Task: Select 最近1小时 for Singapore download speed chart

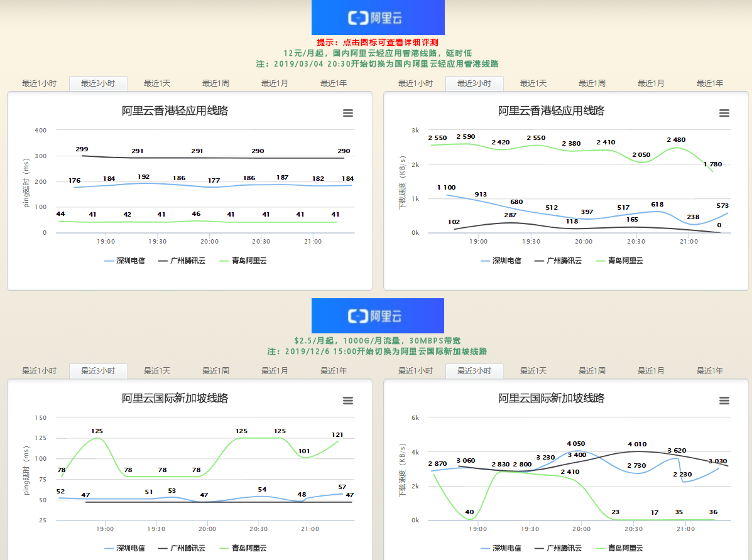Action: tap(416, 371)
